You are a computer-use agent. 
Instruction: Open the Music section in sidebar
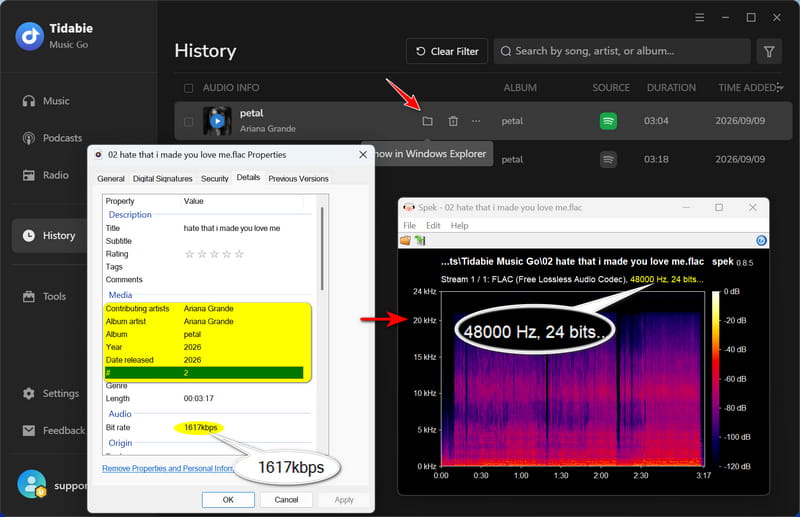[x=46, y=101]
